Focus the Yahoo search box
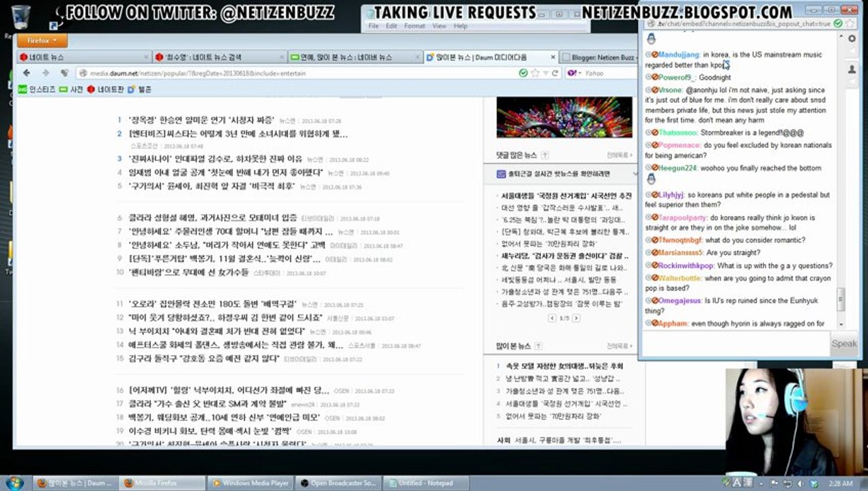 [607, 73]
